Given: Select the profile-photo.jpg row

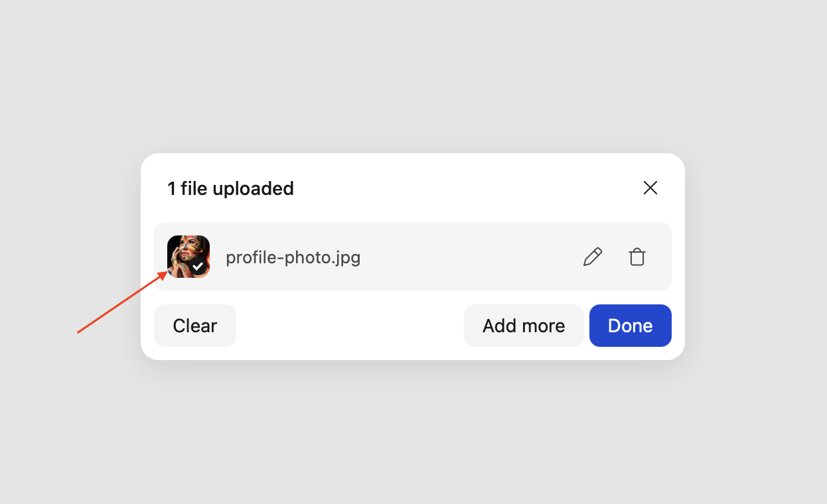Looking at the screenshot, I should point(413,257).
